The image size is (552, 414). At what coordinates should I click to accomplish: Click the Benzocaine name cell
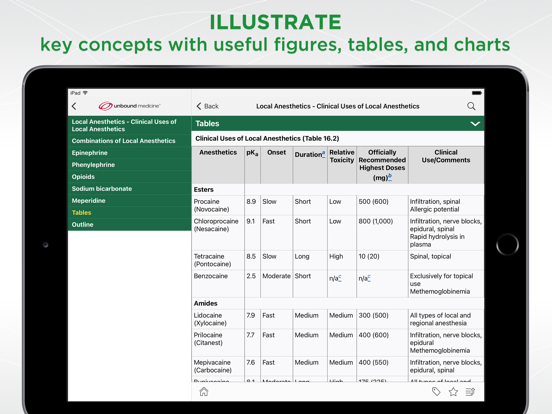pyautogui.click(x=218, y=283)
